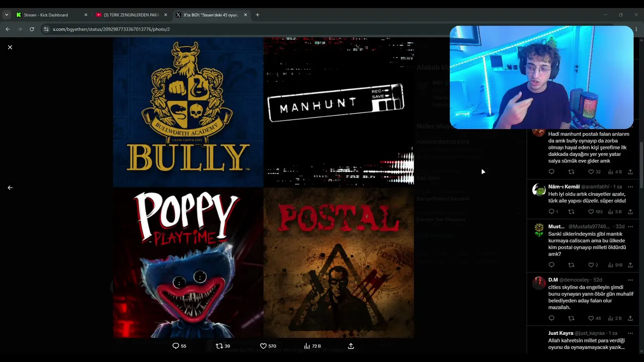Viewport: 644px width, 362px height.
Task: Like Nâm-ı Kemâl's comment with 193 likes
Action: (596, 212)
